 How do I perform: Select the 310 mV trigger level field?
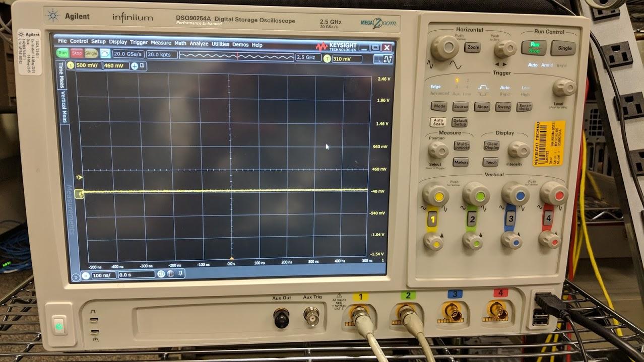point(347,59)
